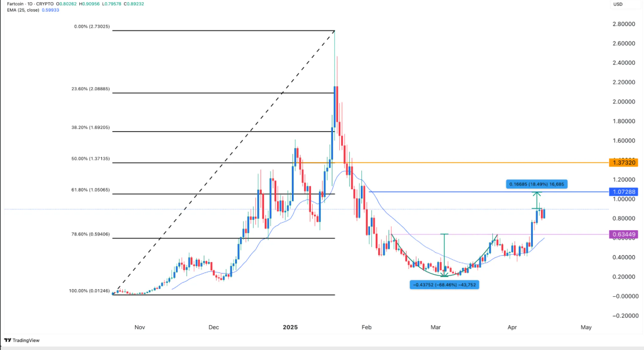Open the USD currency label on price axis
Viewport: 644px width, 350px height.
coord(617,5)
